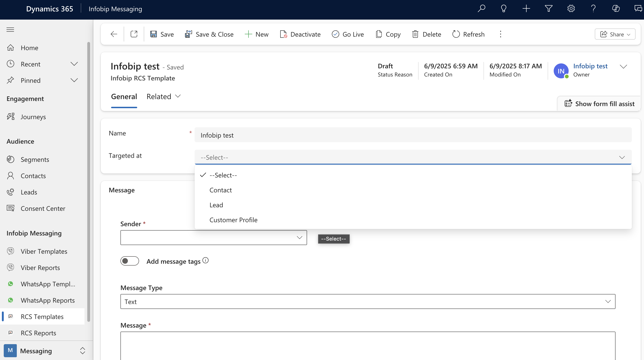Expand the Recent section chevron

74,64
